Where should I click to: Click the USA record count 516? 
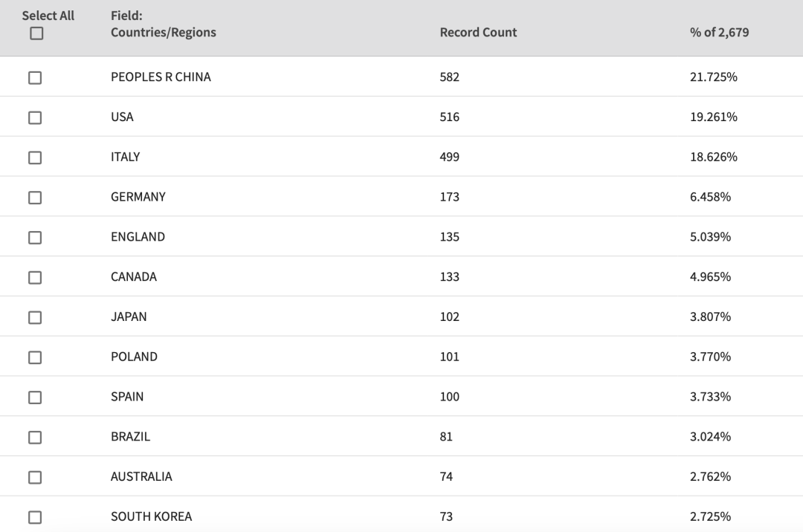[x=449, y=117]
